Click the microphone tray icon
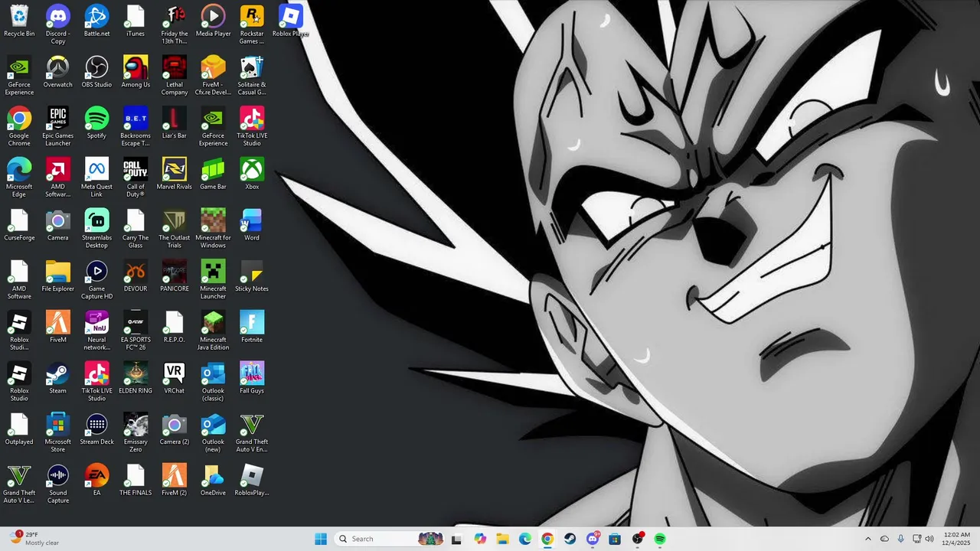The height and width of the screenshot is (551, 980). [x=900, y=539]
